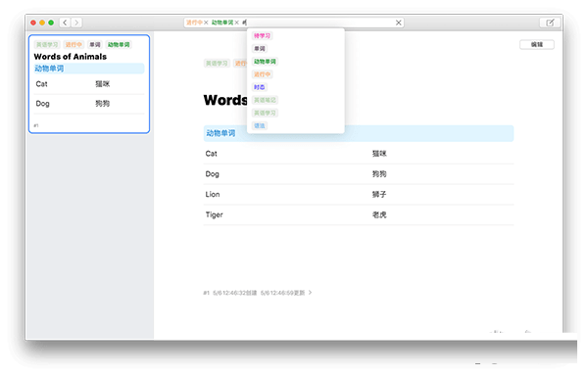Go back with the left arrow button
The height and width of the screenshot is (376, 588).
click(65, 23)
